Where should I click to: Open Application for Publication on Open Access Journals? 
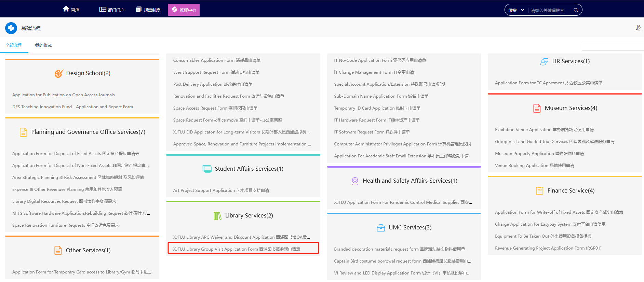coord(64,95)
